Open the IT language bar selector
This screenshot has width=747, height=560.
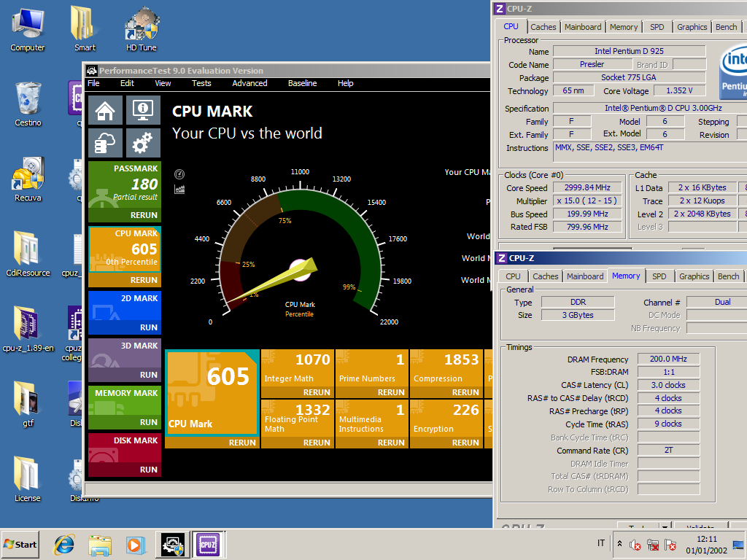point(601,544)
